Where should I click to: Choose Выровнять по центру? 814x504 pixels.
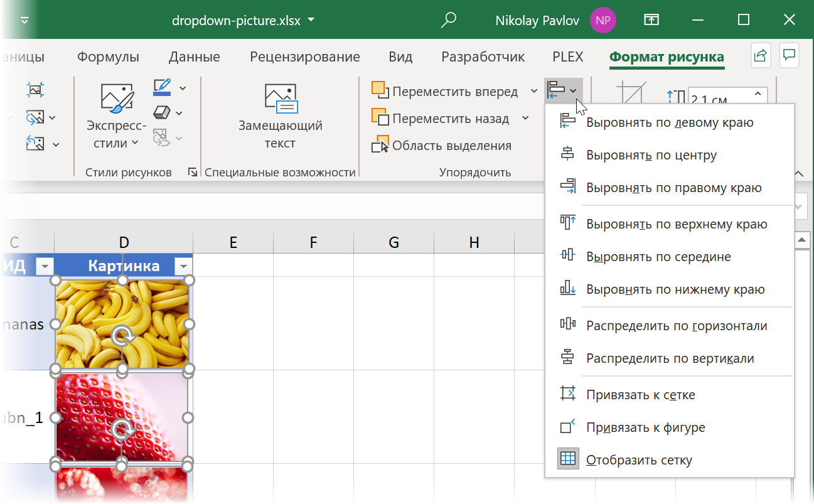coord(669,155)
